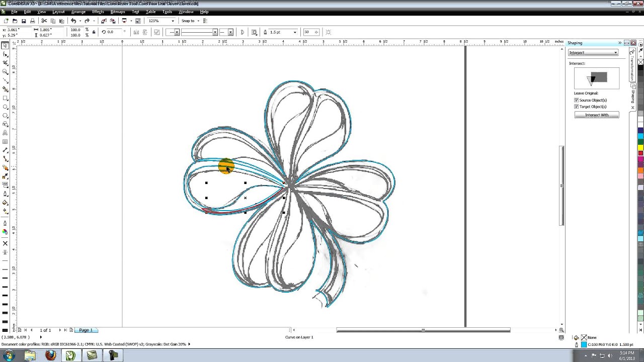This screenshot has height=362, width=644.
Task: Uncheck Source Object(s) checkbox
Action: [x=577, y=100]
